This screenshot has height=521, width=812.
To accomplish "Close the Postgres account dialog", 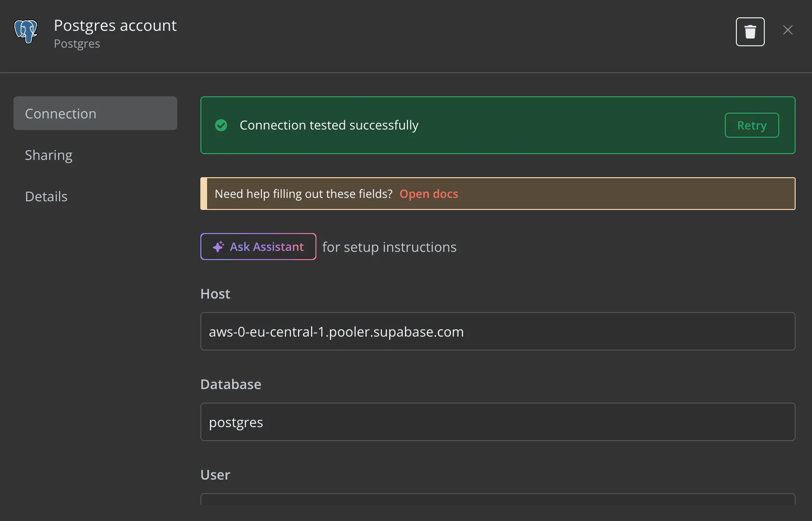I will (x=787, y=30).
